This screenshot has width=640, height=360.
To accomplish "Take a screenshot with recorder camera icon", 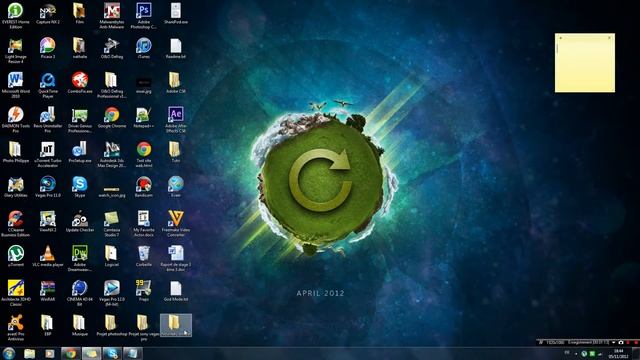I will (x=621, y=342).
